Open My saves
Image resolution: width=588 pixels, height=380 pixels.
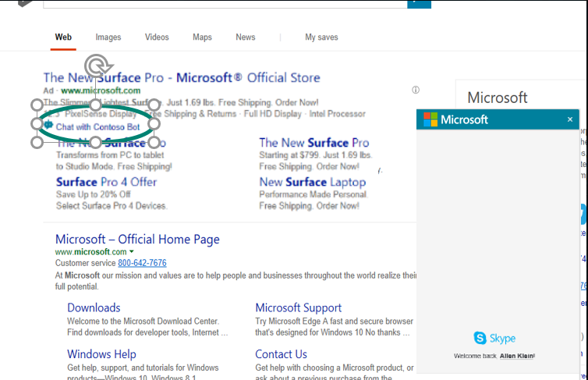tap(321, 37)
